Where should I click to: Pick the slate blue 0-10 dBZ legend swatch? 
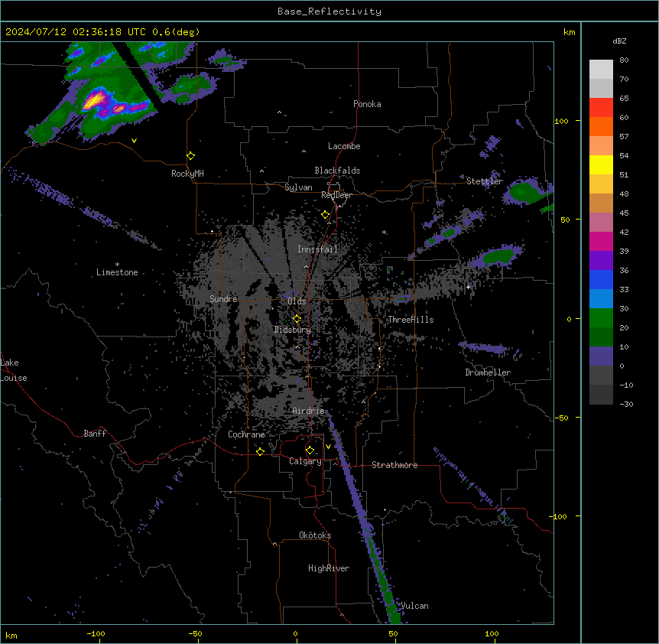601,356
